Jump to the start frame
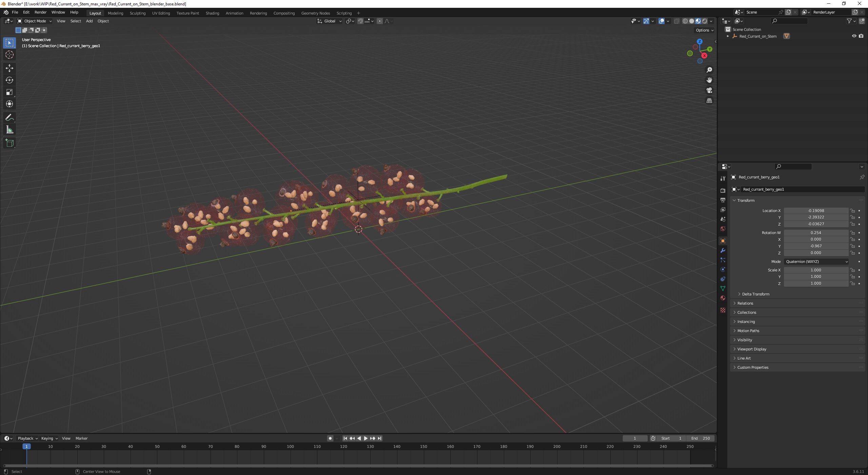The image size is (868, 475). (x=345, y=438)
